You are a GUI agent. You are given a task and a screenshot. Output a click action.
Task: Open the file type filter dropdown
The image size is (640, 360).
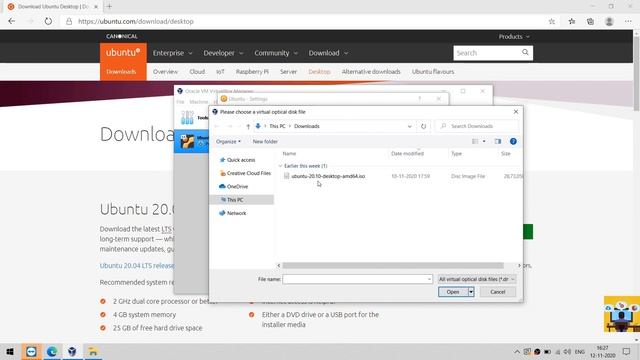(476, 279)
